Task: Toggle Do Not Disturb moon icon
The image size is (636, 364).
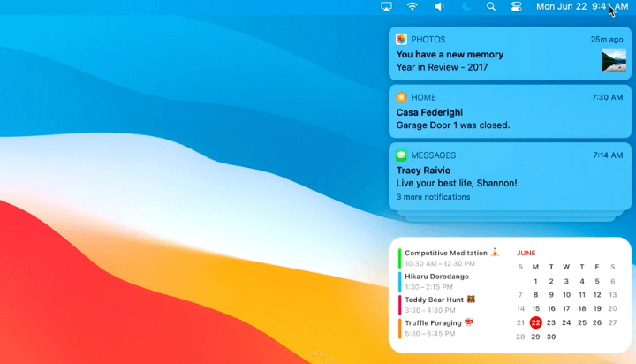Action: pos(466,7)
